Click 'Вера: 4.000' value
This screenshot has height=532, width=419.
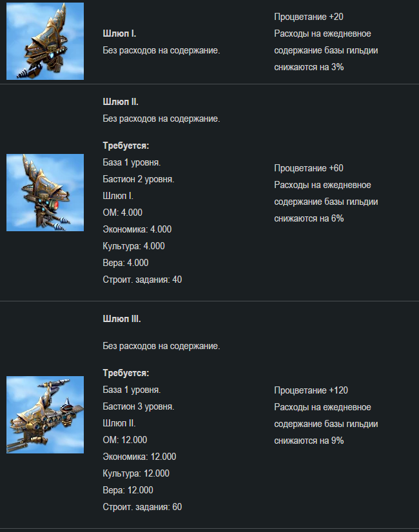[126, 263]
